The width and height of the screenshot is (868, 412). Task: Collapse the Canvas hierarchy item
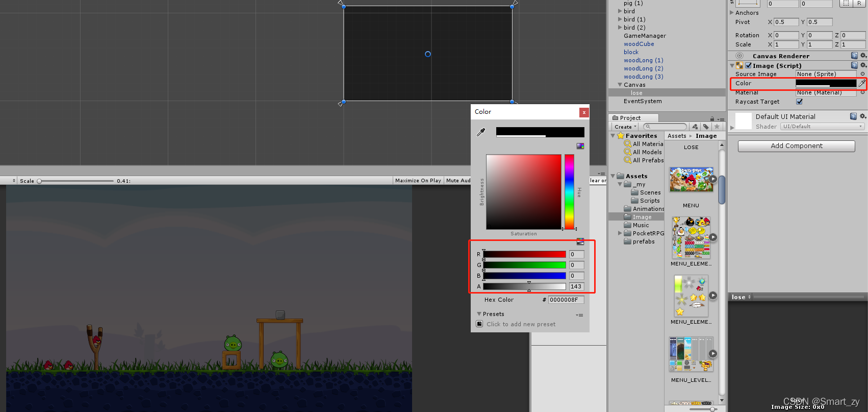(620, 85)
